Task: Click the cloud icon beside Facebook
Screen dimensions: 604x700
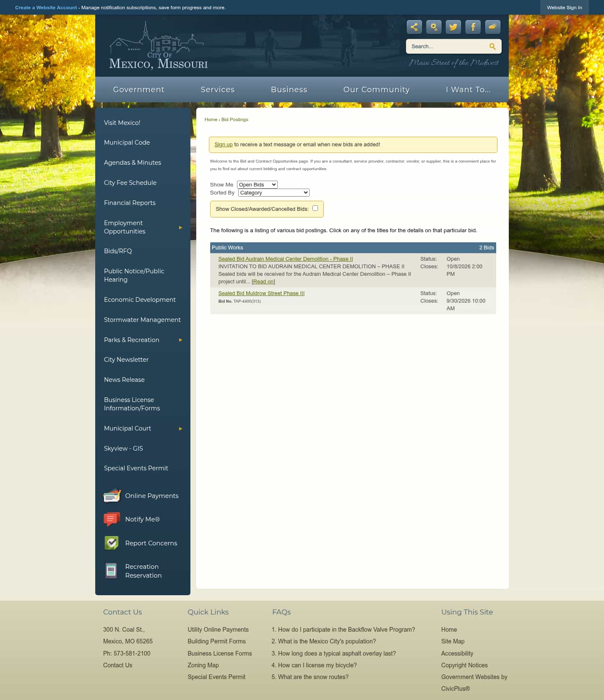Action: tap(492, 27)
